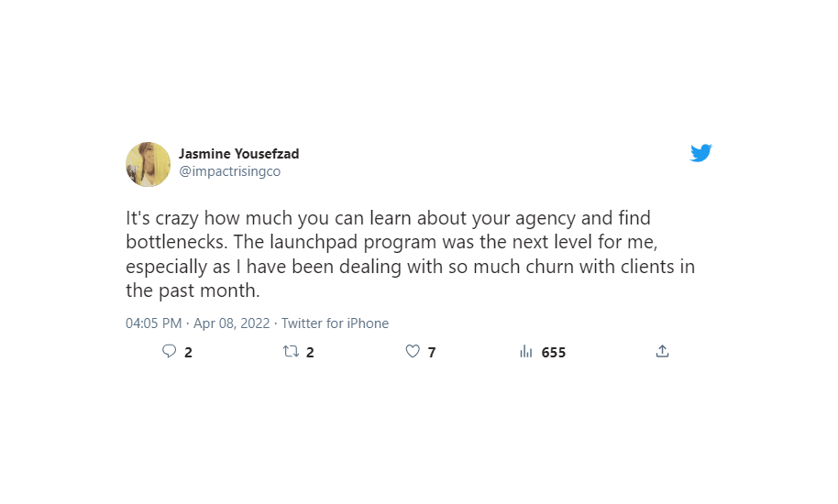The height and width of the screenshot is (504, 838).
Task: Click the reply count number 2
Action: 188,353
